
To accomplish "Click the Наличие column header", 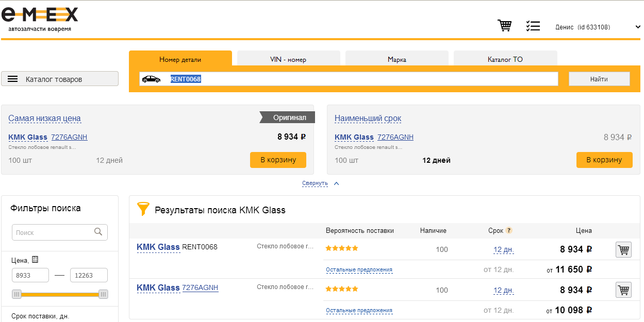I will (x=433, y=230).
